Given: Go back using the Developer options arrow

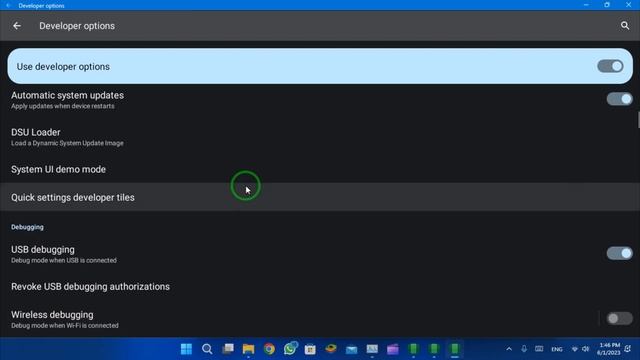Looking at the screenshot, I should click(x=17, y=26).
